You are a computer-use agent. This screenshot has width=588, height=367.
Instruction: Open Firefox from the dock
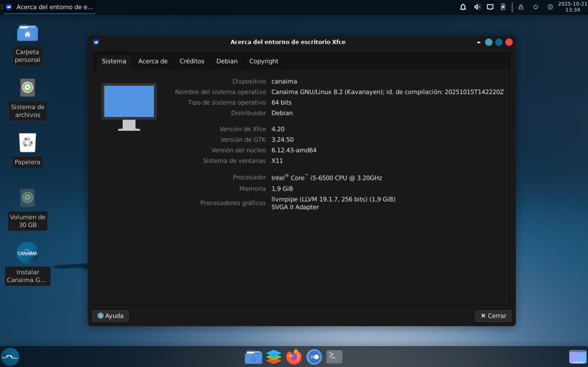pos(294,356)
